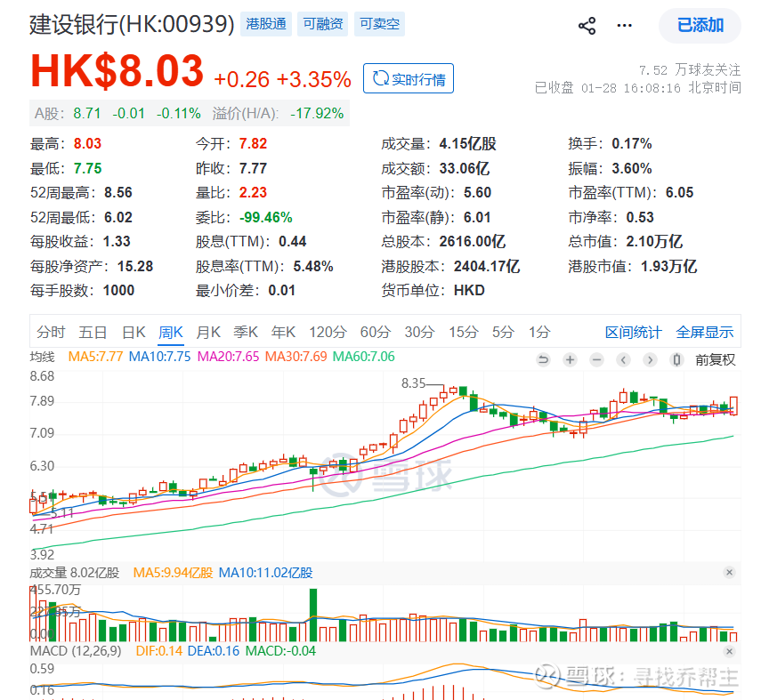Image resolution: width=761 pixels, height=700 pixels.
Task: Click the MA5:7.77 moving average label
Action: tap(95, 357)
